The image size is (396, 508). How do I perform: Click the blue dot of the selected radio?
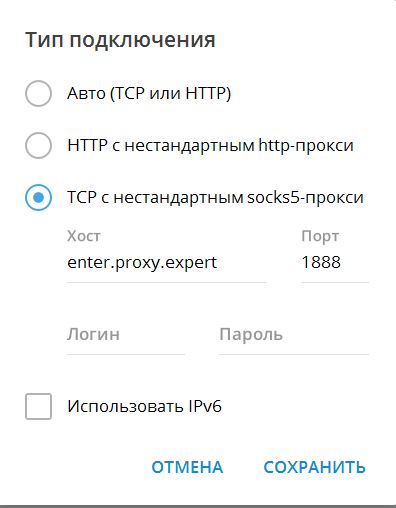[x=39, y=197]
